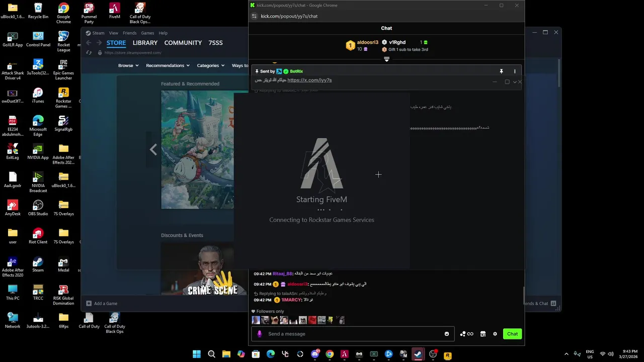Open the featured game artwork in Steam
Viewport: 644px width, 362px height.
pyautogui.click(x=197, y=149)
